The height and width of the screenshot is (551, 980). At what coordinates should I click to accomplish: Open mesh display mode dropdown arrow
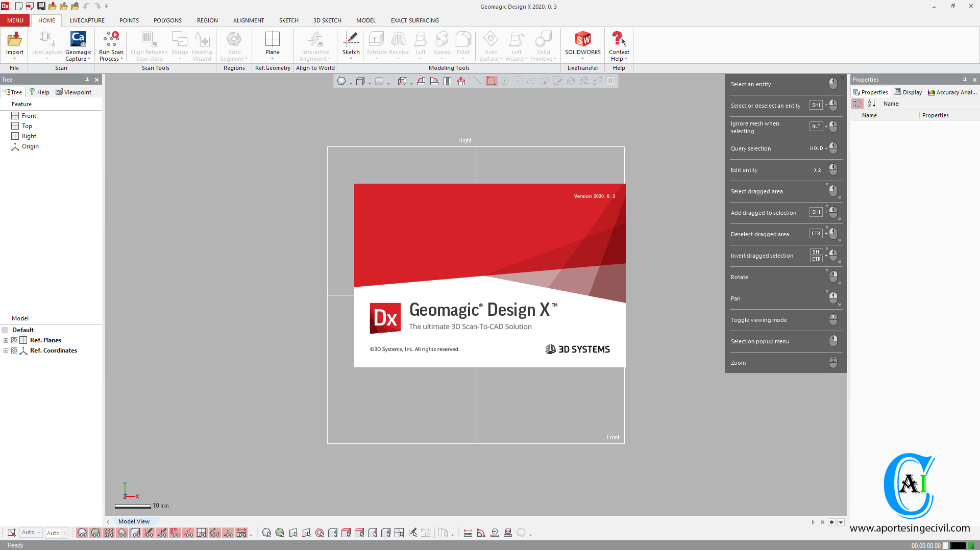tap(351, 83)
